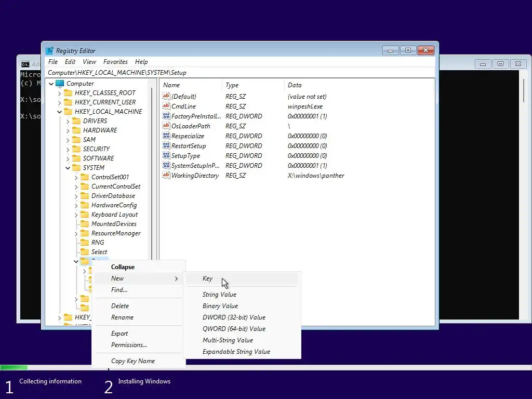Click the SYSTEM folder icon
This screenshot has height=399, width=532.
click(x=77, y=168)
